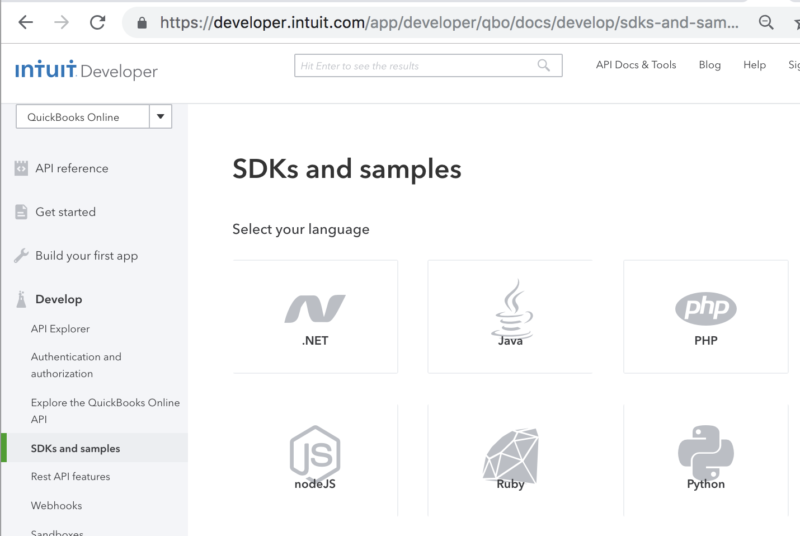Viewport: 800px width, 536px height.
Task: Click the Select your language subheading
Action: (x=301, y=229)
